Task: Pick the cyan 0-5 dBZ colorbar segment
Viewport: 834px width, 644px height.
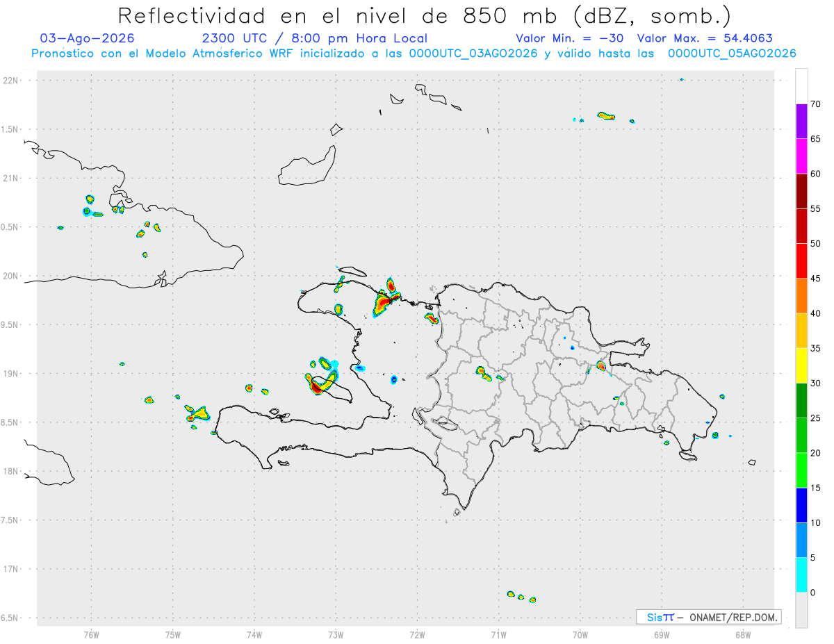Action: click(x=801, y=575)
